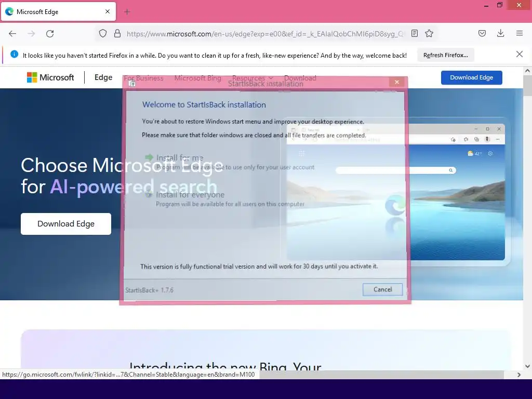The image size is (532, 399).
Task: Click page vertical scrollbar up arrow
Action: click(527, 71)
